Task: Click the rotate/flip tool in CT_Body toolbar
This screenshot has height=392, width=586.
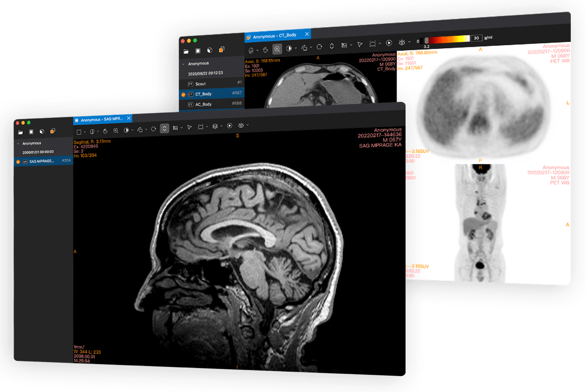Action: click(304, 48)
